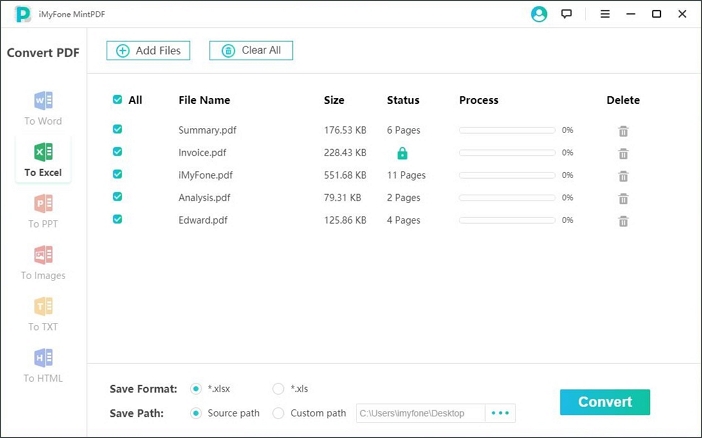Image resolution: width=702 pixels, height=438 pixels.
Task: Open the hamburger menu icon
Action: click(605, 14)
